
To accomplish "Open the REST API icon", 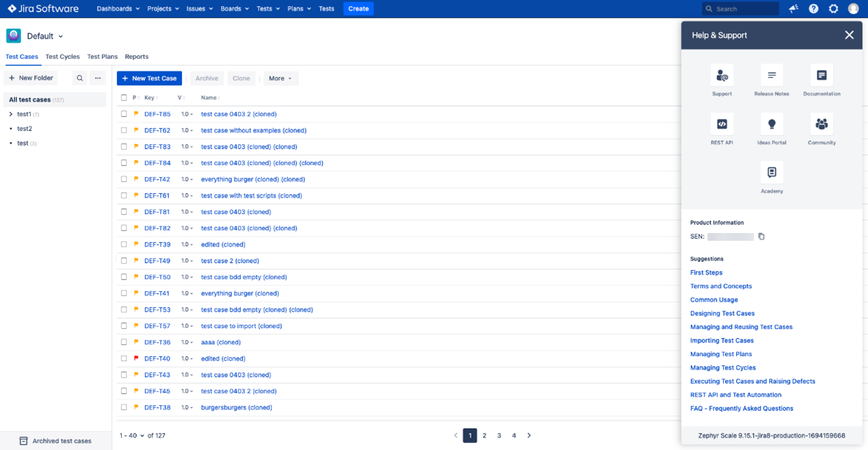I will coord(722,125).
